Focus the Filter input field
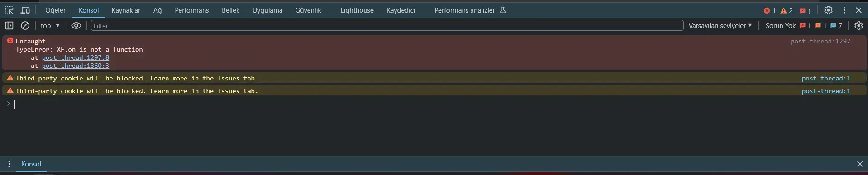The image size is (868, 175). (x=387, y=26)
